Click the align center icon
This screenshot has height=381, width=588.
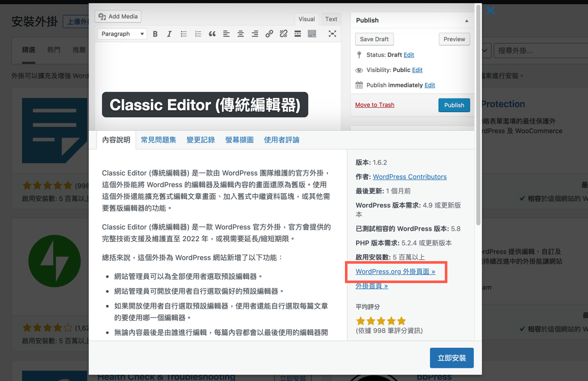(240, 34)
